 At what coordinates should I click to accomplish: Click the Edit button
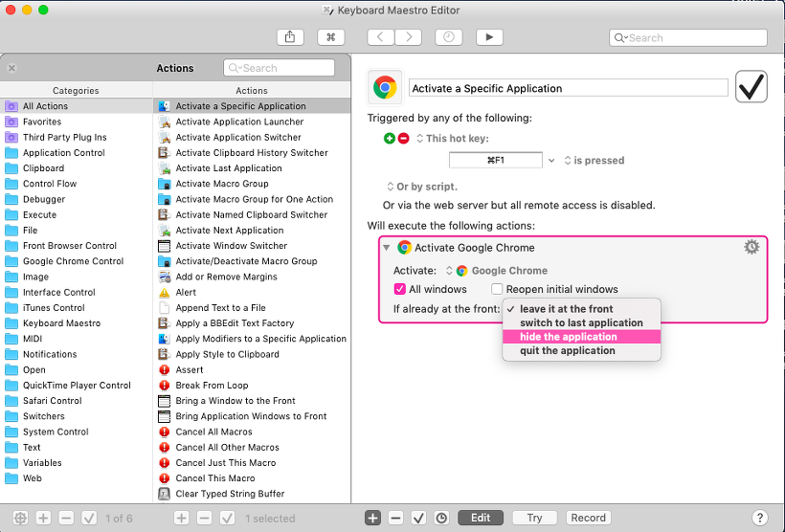click(481, 518)
